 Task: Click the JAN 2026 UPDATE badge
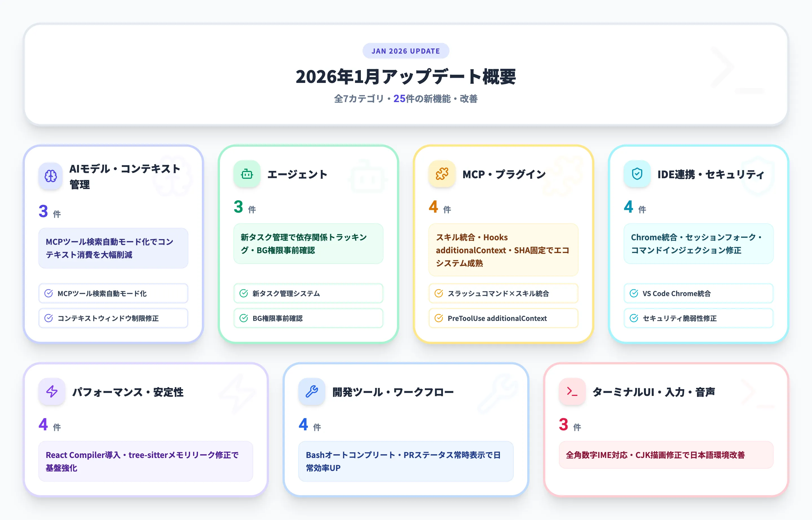pyautogui.click(x=406, y=51)
